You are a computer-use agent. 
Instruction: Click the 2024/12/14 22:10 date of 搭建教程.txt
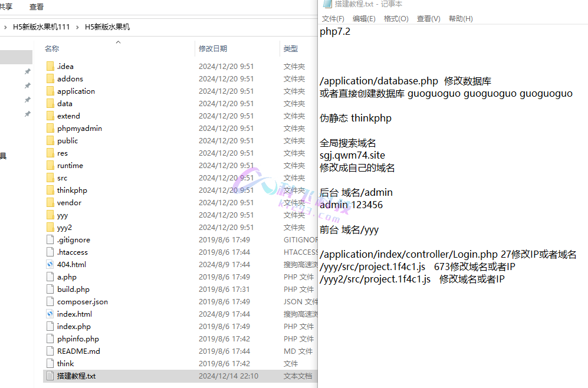coord(228,376)
